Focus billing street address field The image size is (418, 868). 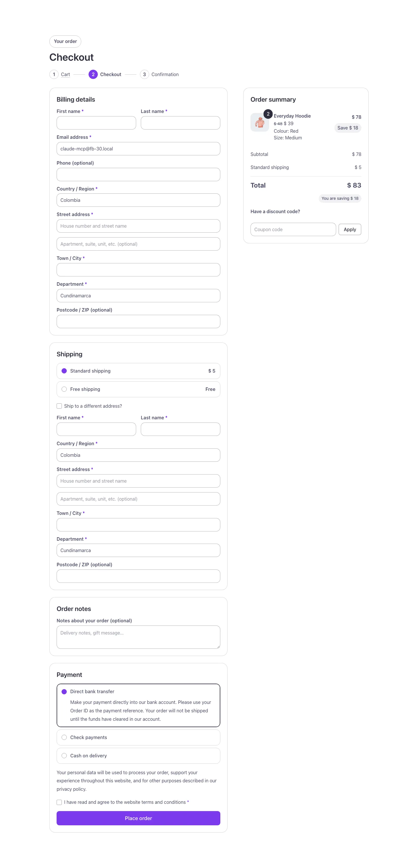coord(138,226)
